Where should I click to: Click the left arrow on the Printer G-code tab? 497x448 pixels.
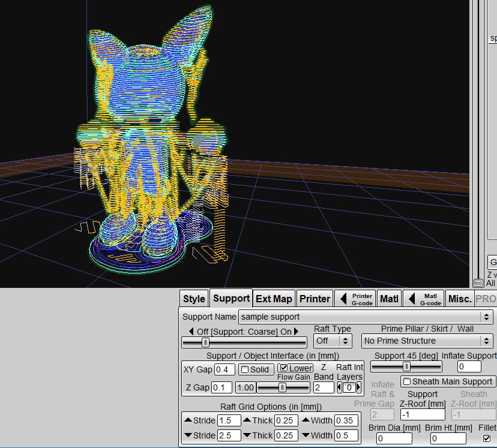tap(343, 299)
